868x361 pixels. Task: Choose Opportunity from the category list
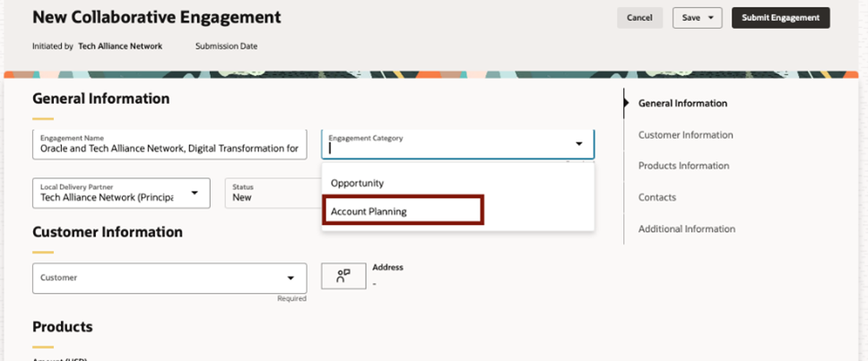[x=358, y=183]
